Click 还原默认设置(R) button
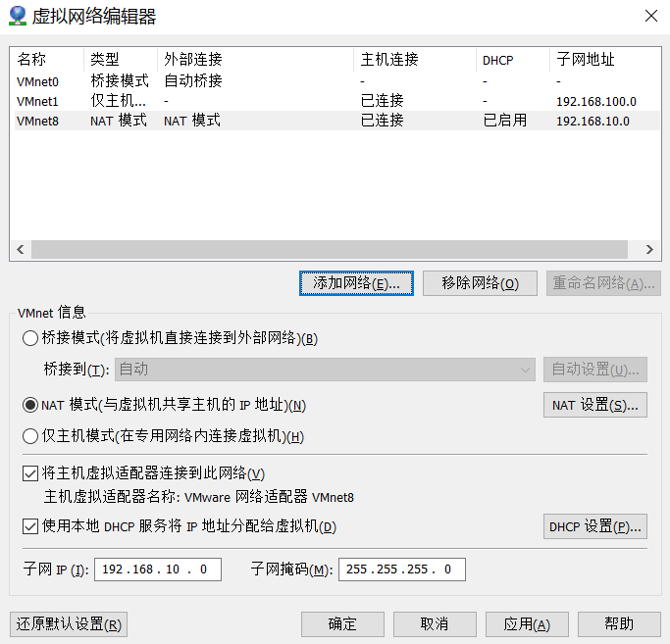670x644 pixels. (x=69, y=624)
